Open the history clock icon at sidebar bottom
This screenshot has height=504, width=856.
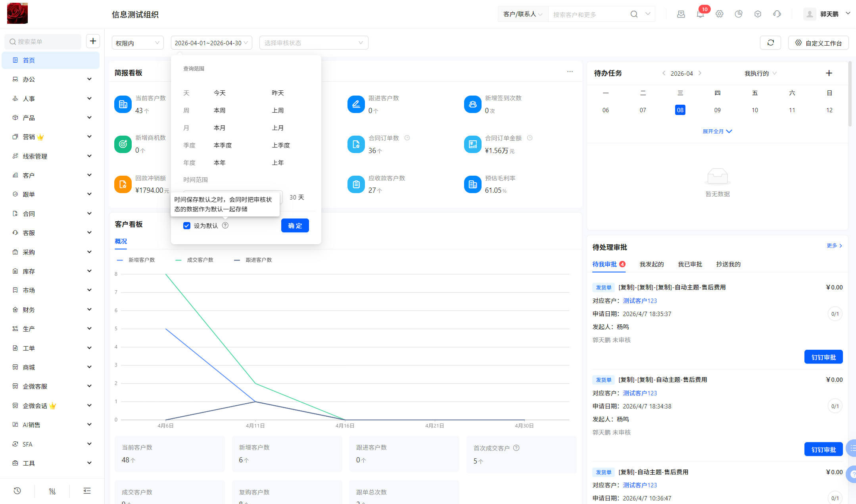coord(17,491)
